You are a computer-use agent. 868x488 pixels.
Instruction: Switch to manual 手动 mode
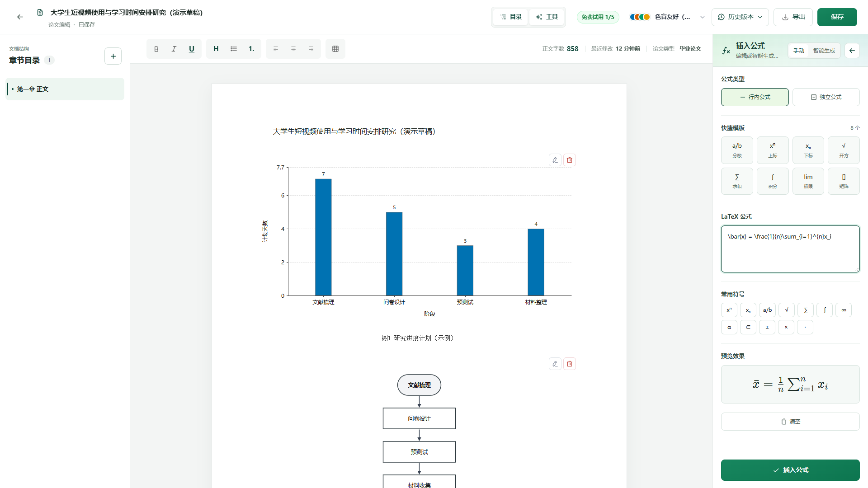click(799, 51)
